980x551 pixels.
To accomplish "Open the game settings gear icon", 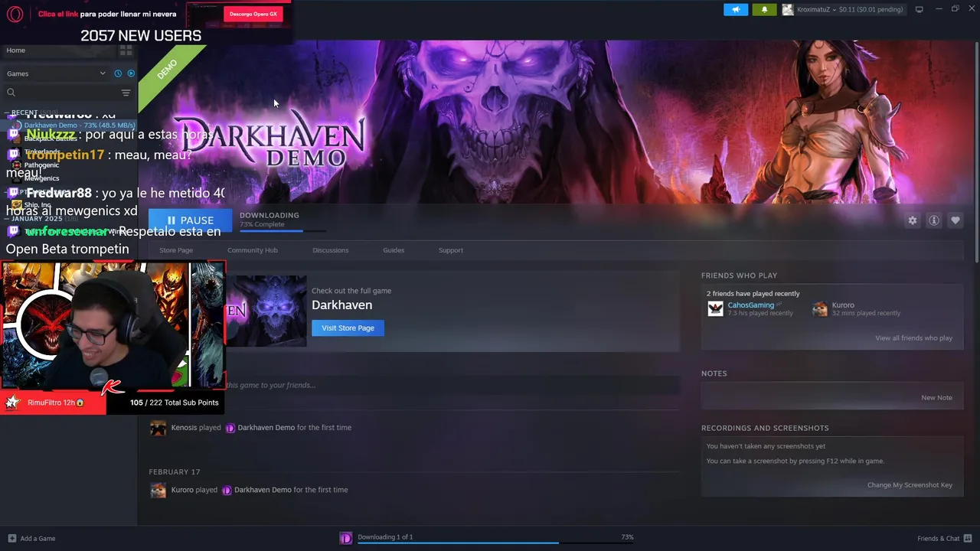I will click(913, 220).
